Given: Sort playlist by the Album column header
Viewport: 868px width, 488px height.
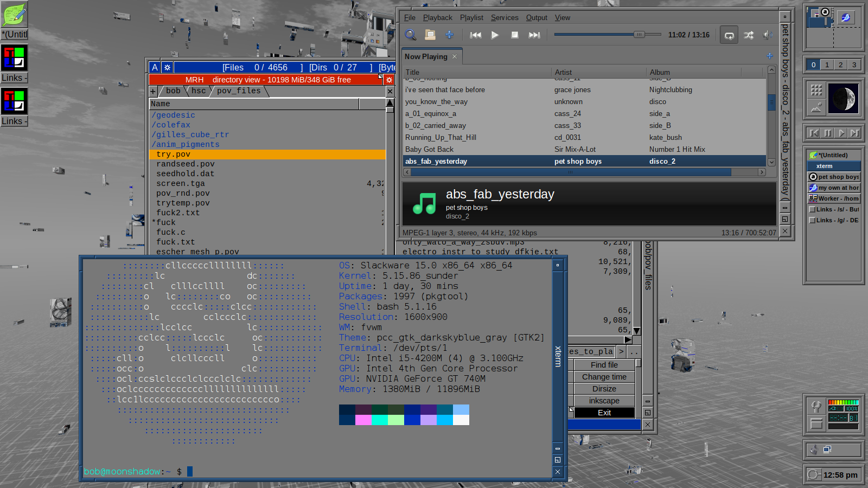Looking at the screenshot, I should pyautogui.click(x=694, y=72).
